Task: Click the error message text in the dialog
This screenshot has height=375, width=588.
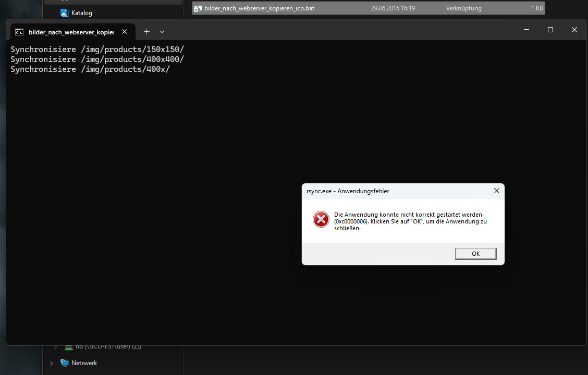Action: pyautogui.click(x=410, y=221)
